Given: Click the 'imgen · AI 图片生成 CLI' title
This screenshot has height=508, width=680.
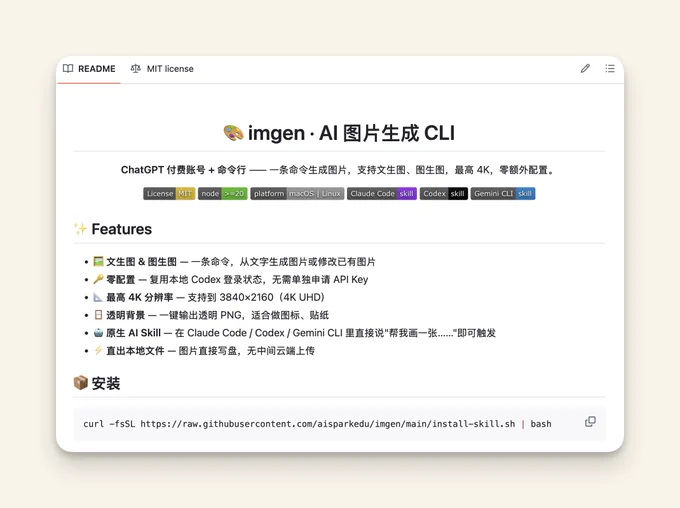Looking at the screenshot, I should pos(351,133).
